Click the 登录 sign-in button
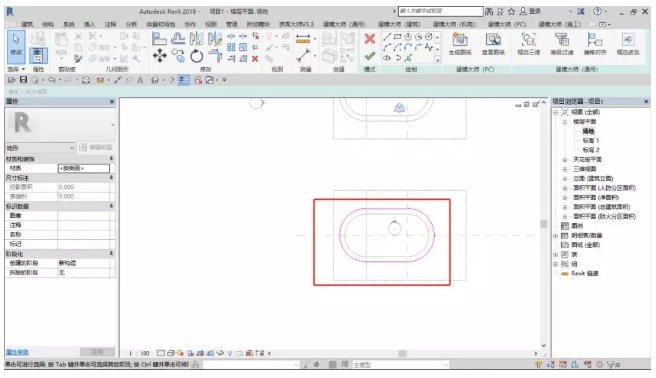 click(x=530, y=11)
